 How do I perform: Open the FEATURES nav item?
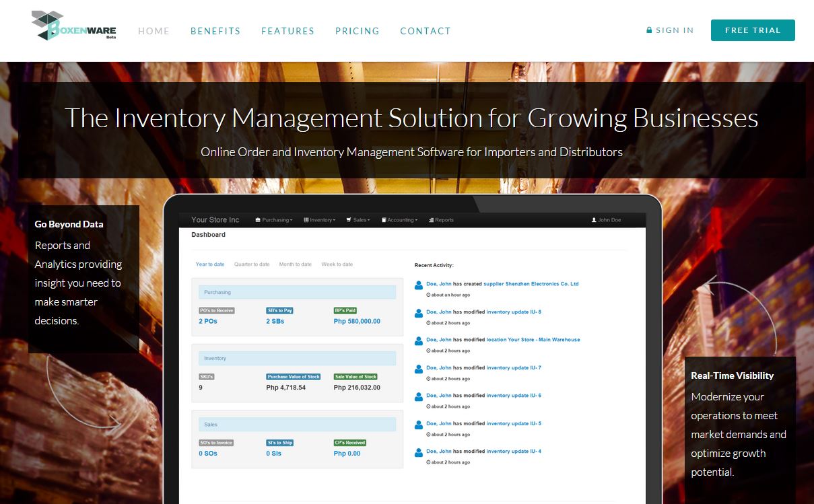tap(287, 31)
